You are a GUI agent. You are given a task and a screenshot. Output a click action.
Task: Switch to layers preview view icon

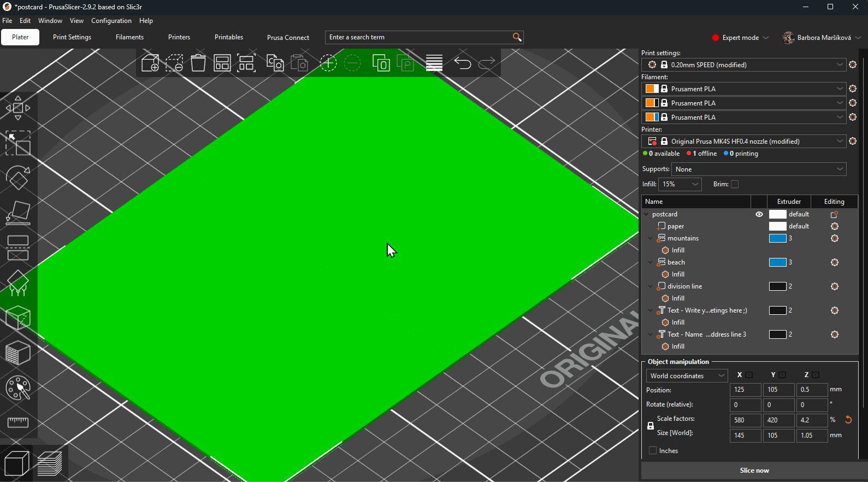(50, 464)
